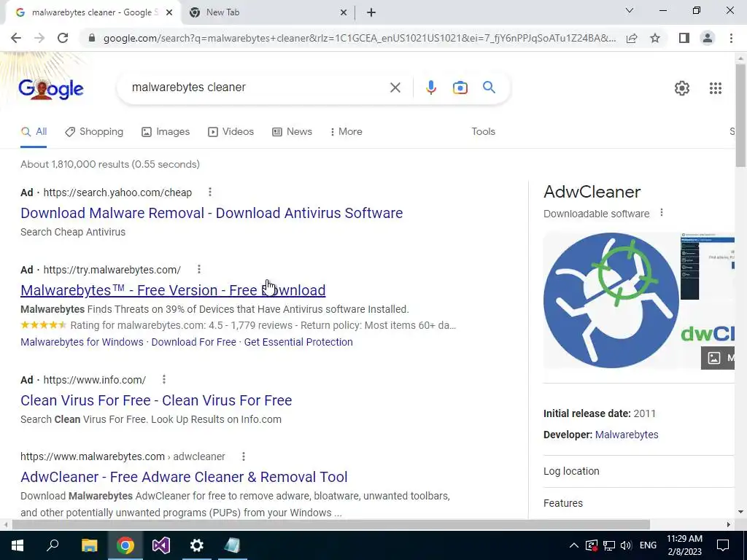Open File Explorer from taskbar
This screenshot has width=747, height=560.
89,545
